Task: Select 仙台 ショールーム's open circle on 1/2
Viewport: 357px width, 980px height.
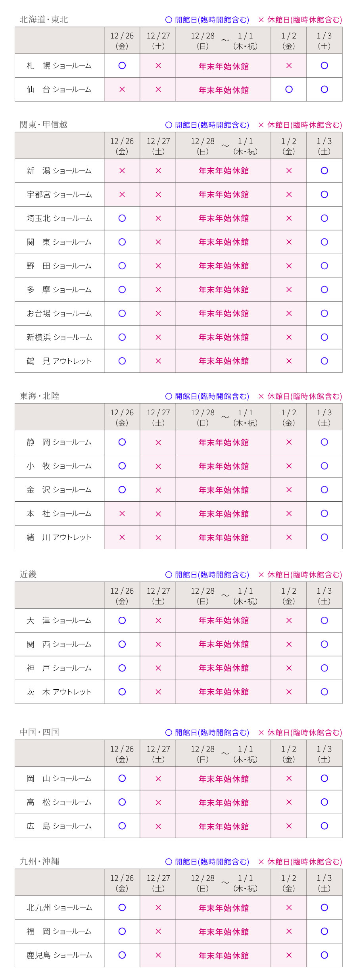Action: pos(289,90)
